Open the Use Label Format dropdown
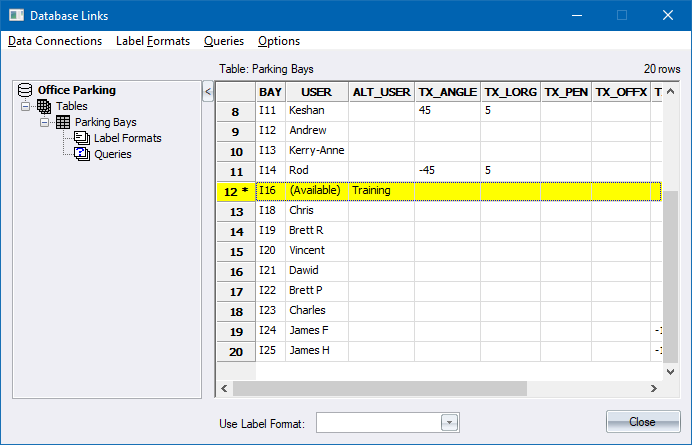This screenshot has height=445, width=692. (x=450, y=423)
